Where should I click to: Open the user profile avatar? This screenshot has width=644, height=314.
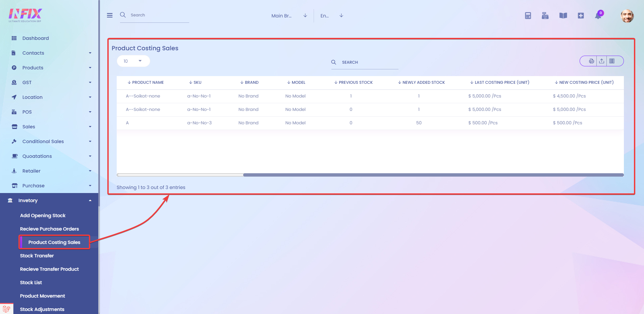627,16
